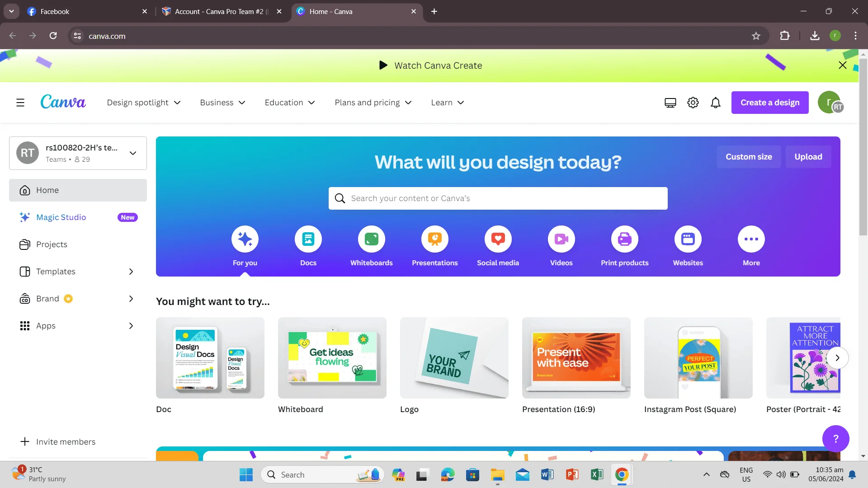The image size is (868, 488).
Task: Expand the Learn dropdown menu
Action: [448, 103]
